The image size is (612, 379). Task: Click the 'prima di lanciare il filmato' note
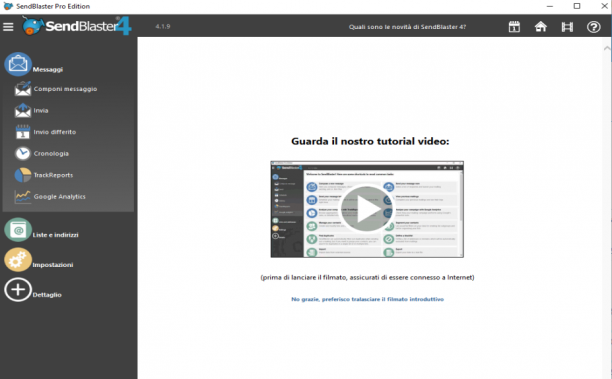tap(367, 278)
